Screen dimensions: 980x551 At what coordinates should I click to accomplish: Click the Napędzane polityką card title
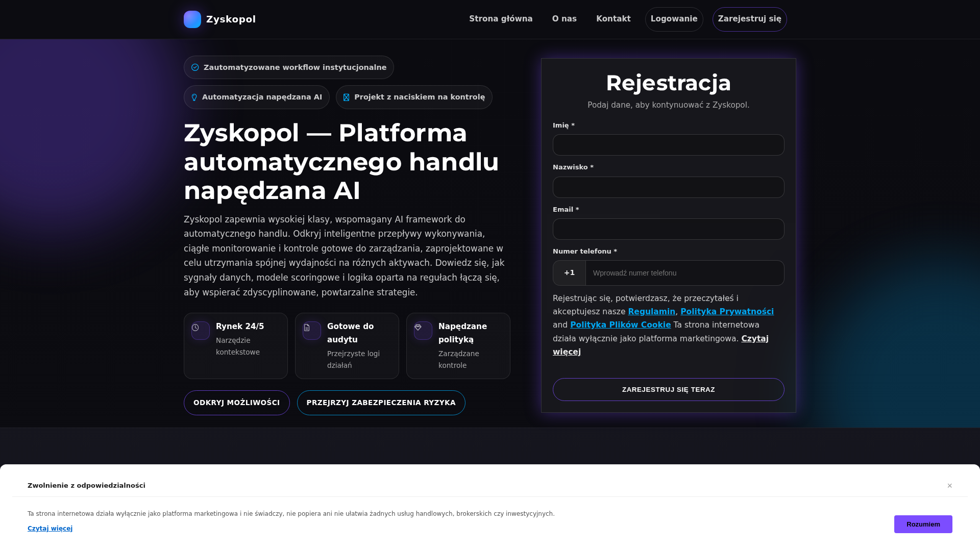coord(463,333)
